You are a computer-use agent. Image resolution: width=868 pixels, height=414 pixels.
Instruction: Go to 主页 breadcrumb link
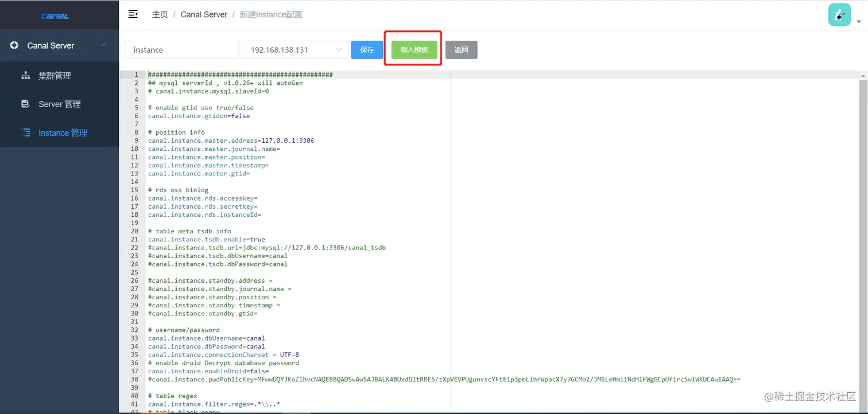(x=160, y=14)
